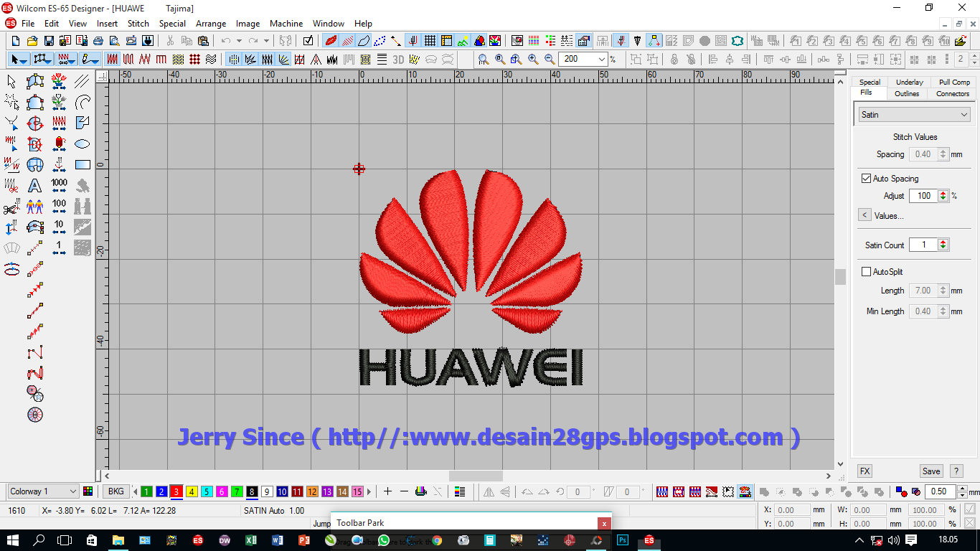The height and width of the screenshot is (551, 980).
Task: Open the Machine menu
Action: (x=286, y=24)
